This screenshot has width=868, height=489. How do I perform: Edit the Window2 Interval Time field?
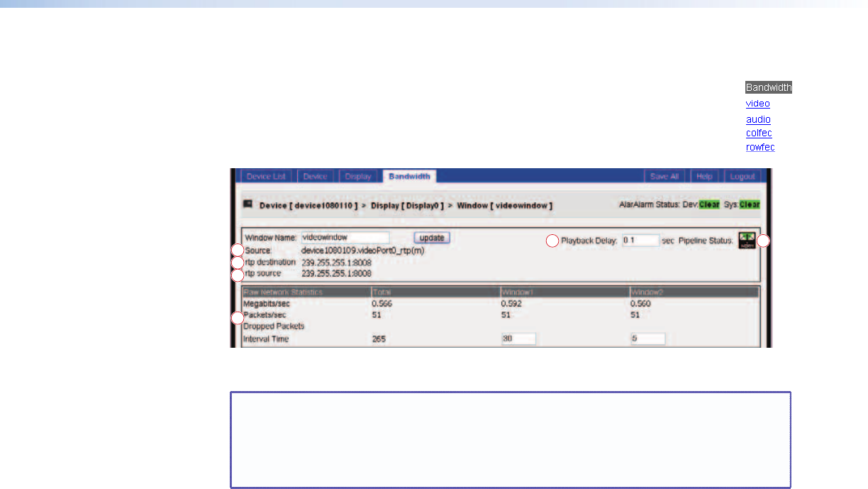[647, 339]
